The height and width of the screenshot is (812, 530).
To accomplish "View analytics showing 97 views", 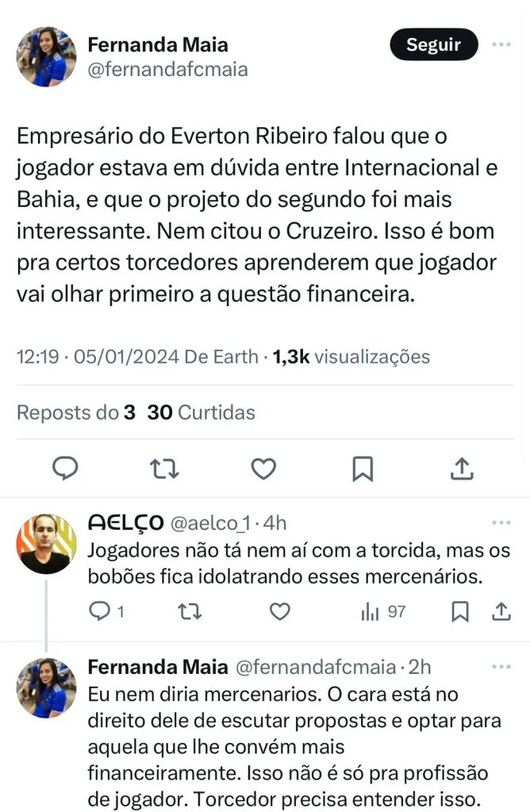I will tap(383, 611).
